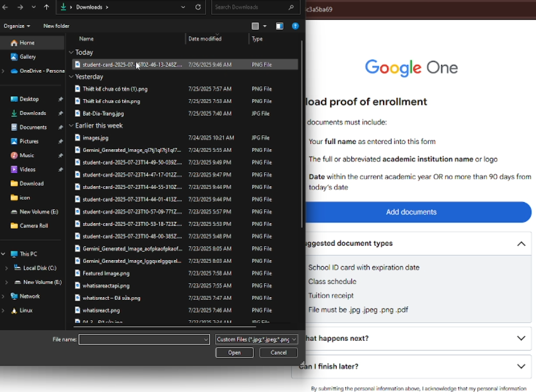
Task: Cancel the file dialog
Action: [279, 353]
